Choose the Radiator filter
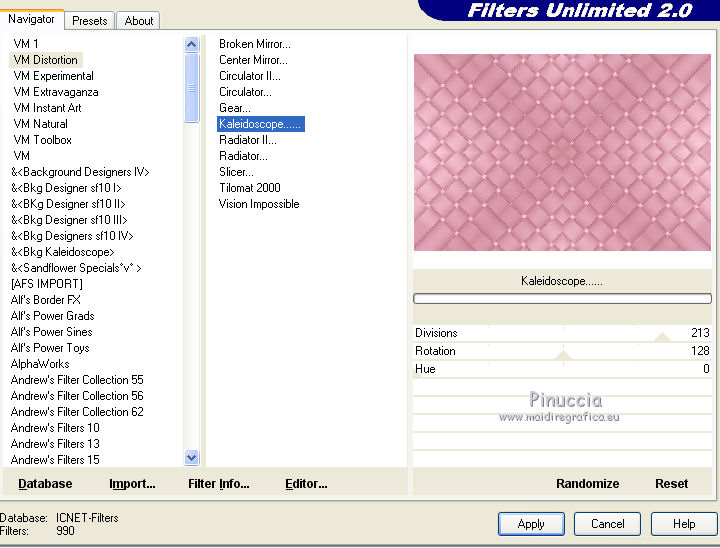The width and height of the screenshot is (720, 548). coord(243,156)
